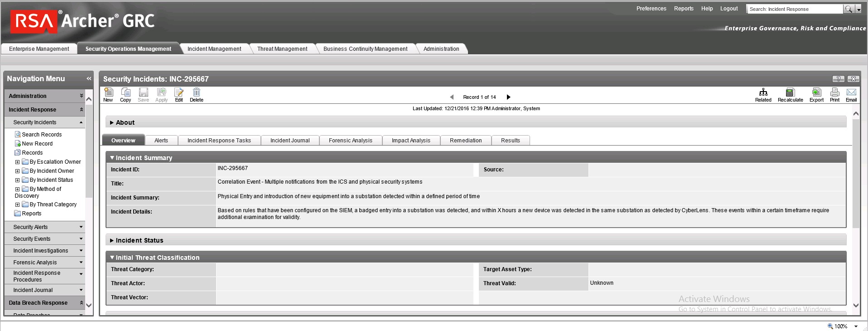868x331 pixels.
Task: Click the help question mark button
Action: 838,79
